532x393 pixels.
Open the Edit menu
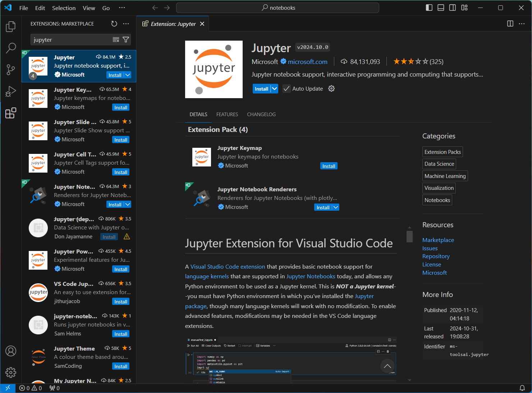[x=40, y=8]
